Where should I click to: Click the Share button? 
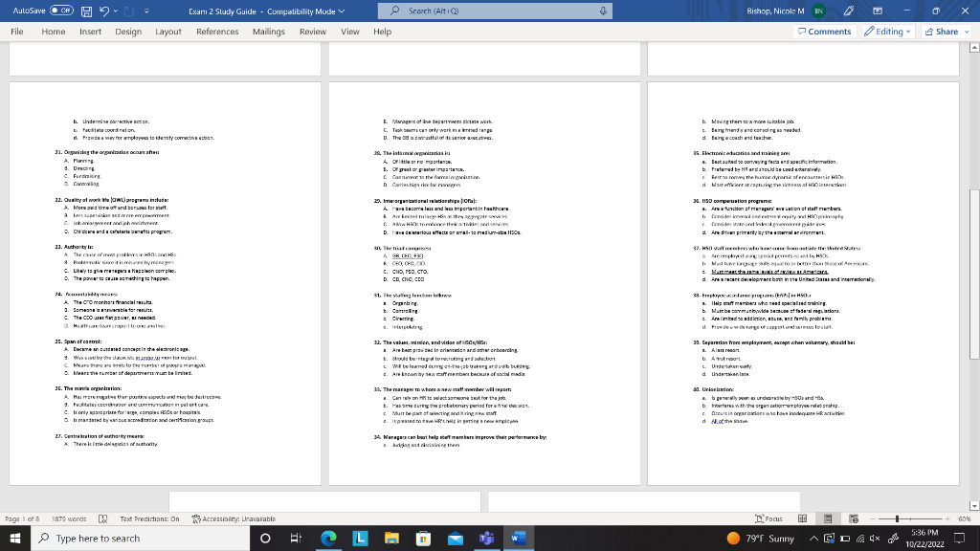[946, 32]
